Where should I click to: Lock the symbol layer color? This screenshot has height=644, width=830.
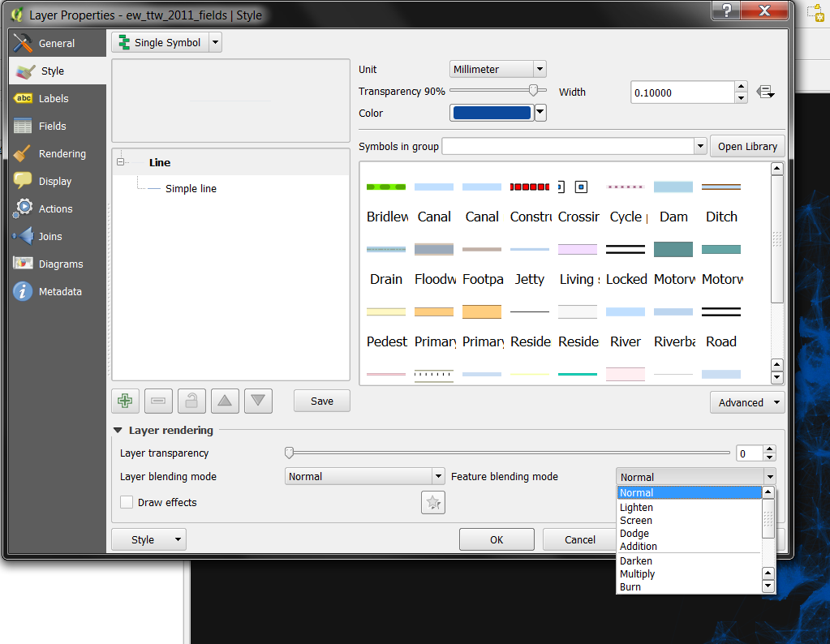click(x=191, y=401)
